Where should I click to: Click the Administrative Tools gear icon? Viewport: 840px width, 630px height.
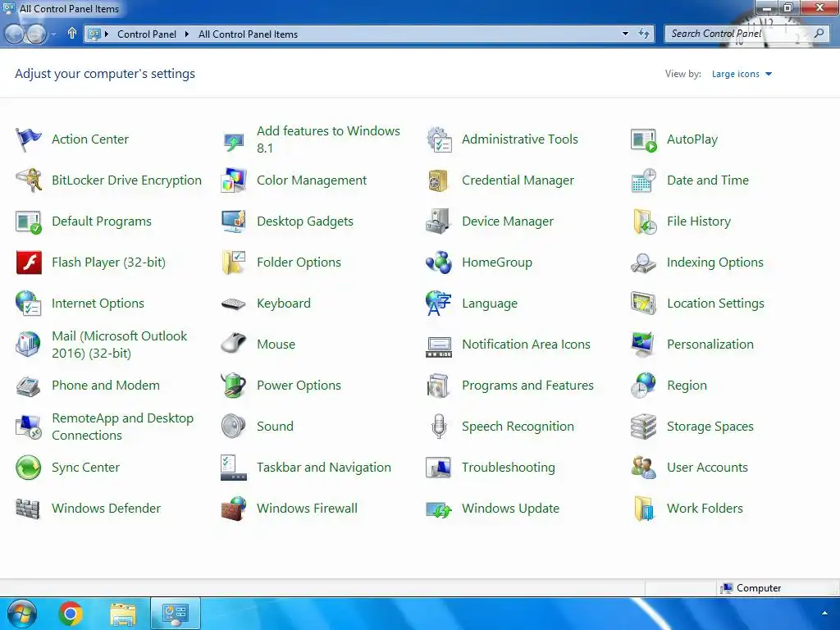(x=439, y=139)
